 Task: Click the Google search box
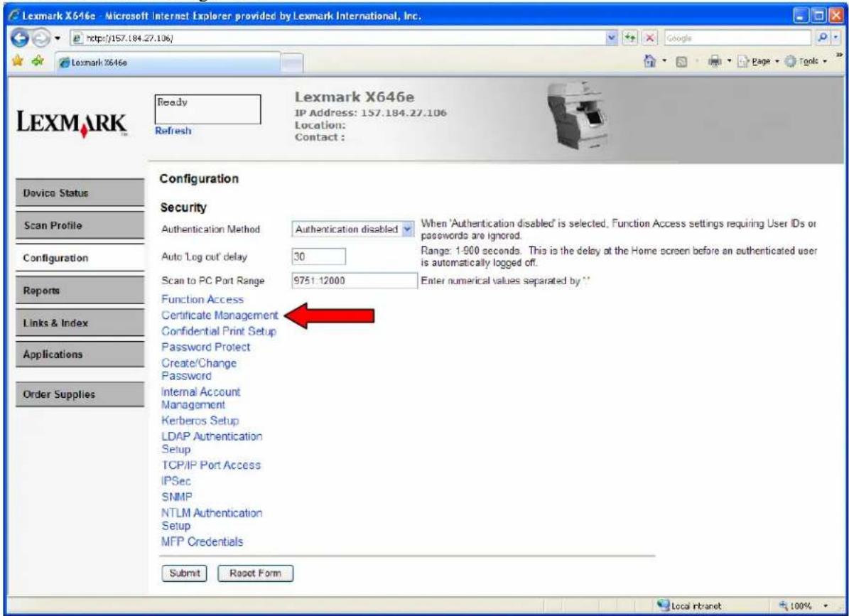pos(736,38)
